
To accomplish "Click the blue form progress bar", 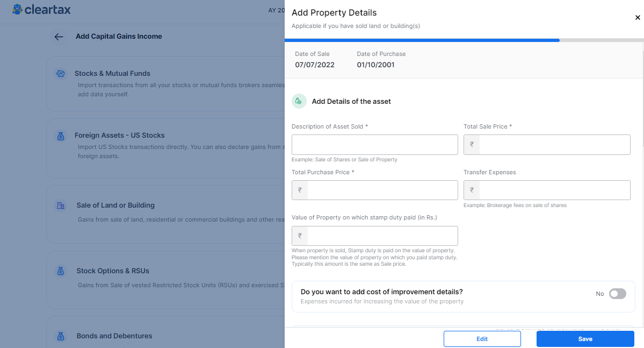I will click(x=422, y=40).
